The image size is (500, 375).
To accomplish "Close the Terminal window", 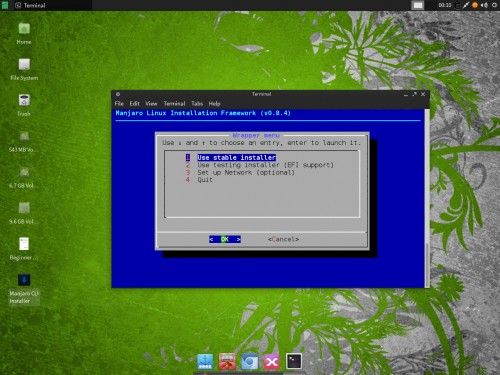I will pos(423,94).
